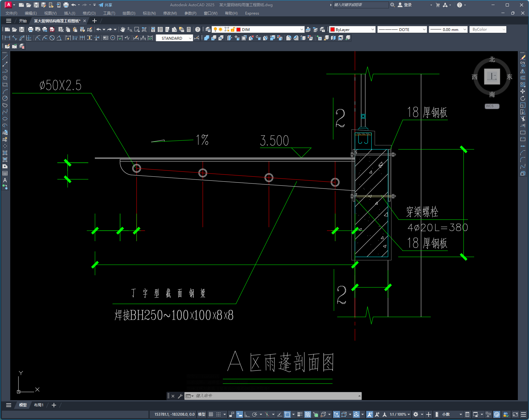Select the Trim tool

(x=523, y=119)
